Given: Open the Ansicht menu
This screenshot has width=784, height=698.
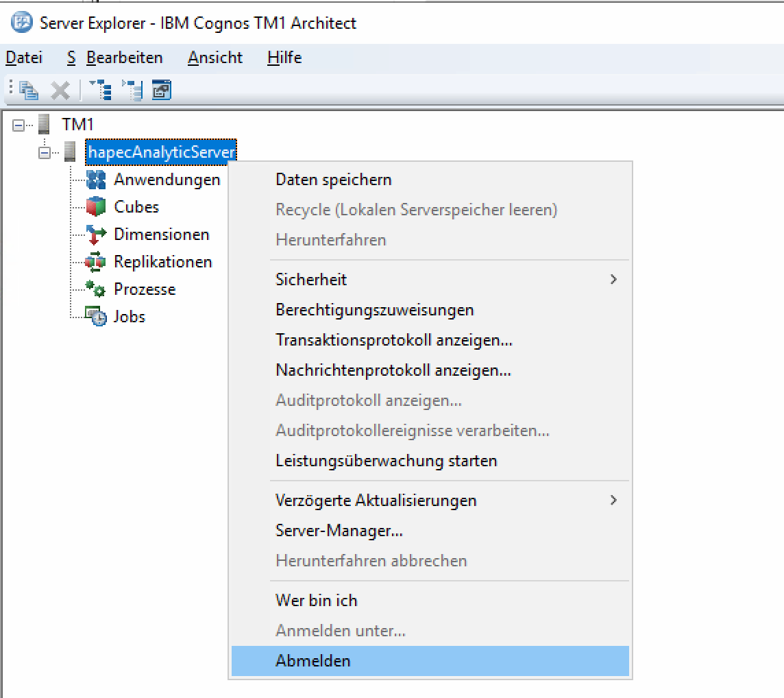Looking at the screenshot, I should pos(215,58).
